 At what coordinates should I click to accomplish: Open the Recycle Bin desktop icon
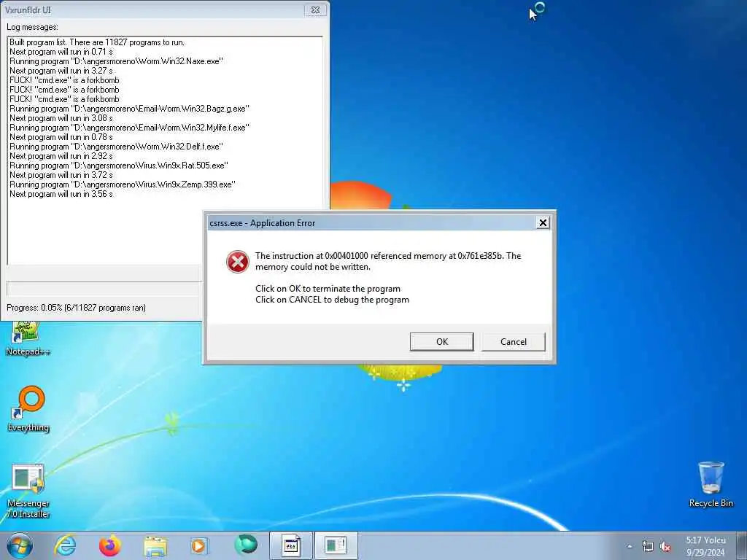coord(711,484)
